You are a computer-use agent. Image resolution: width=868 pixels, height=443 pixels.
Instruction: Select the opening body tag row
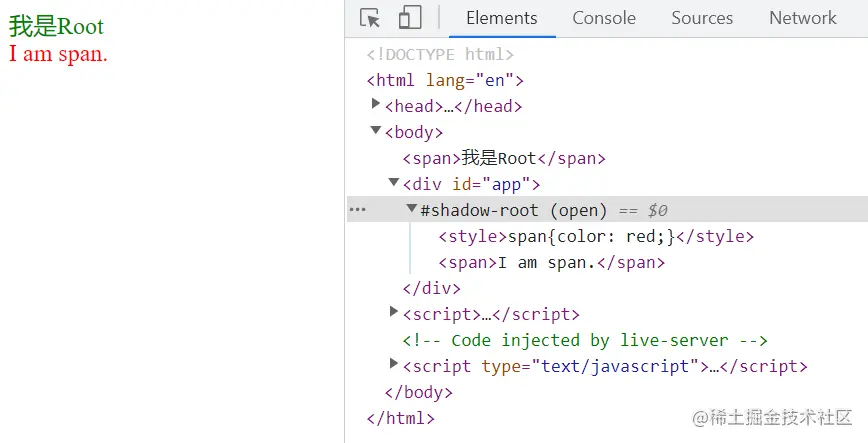[x=414, y=132]
